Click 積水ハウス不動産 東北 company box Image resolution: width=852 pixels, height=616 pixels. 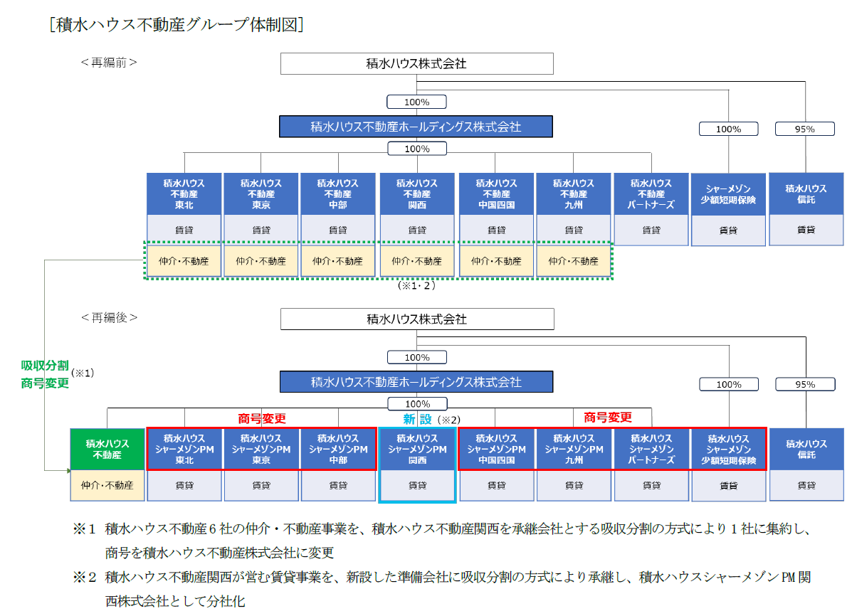[184, 194]
